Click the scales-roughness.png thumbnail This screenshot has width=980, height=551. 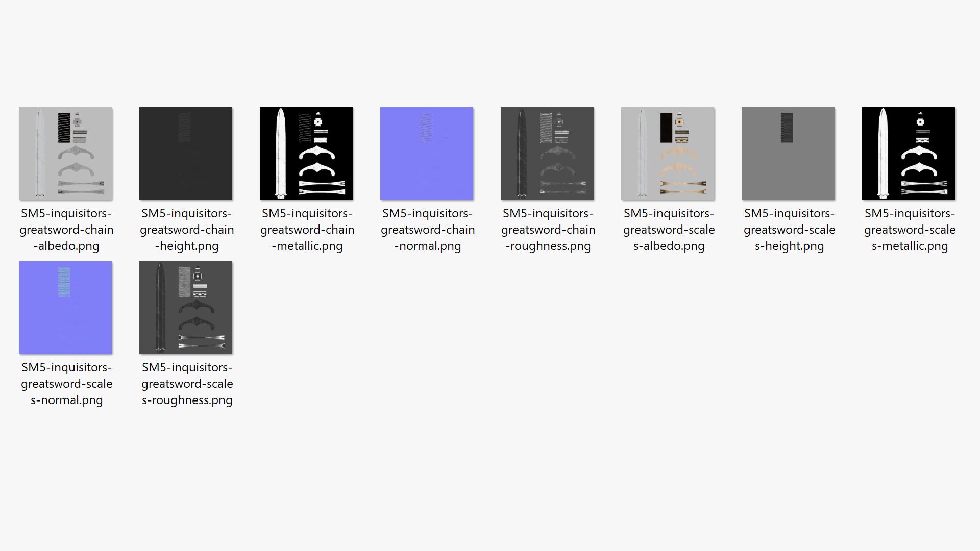186,308
